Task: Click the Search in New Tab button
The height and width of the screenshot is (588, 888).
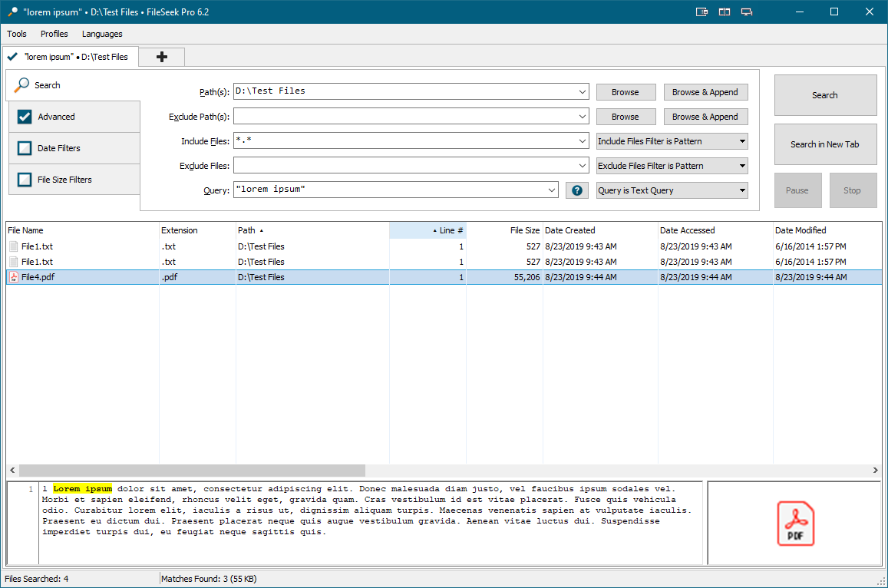Action: (x=825, y=144)
